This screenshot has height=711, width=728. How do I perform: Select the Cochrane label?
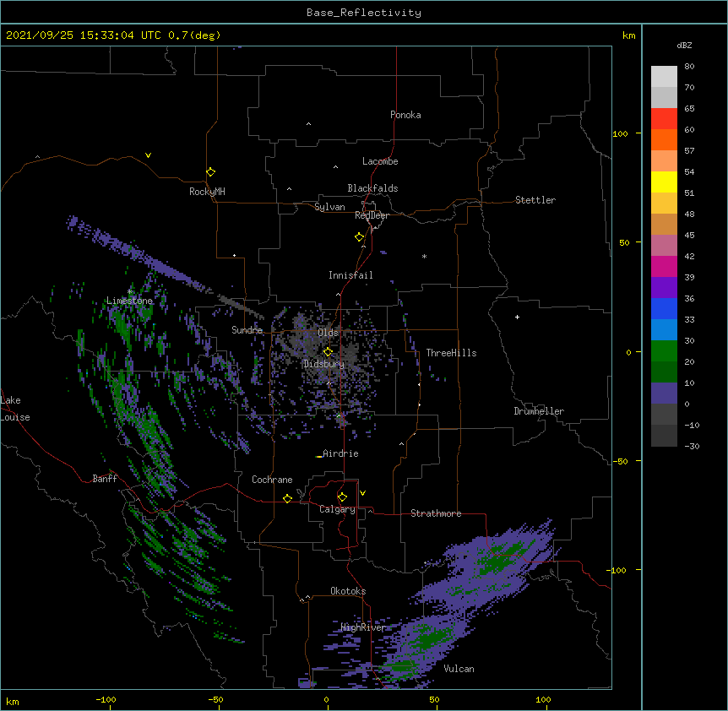272,480
